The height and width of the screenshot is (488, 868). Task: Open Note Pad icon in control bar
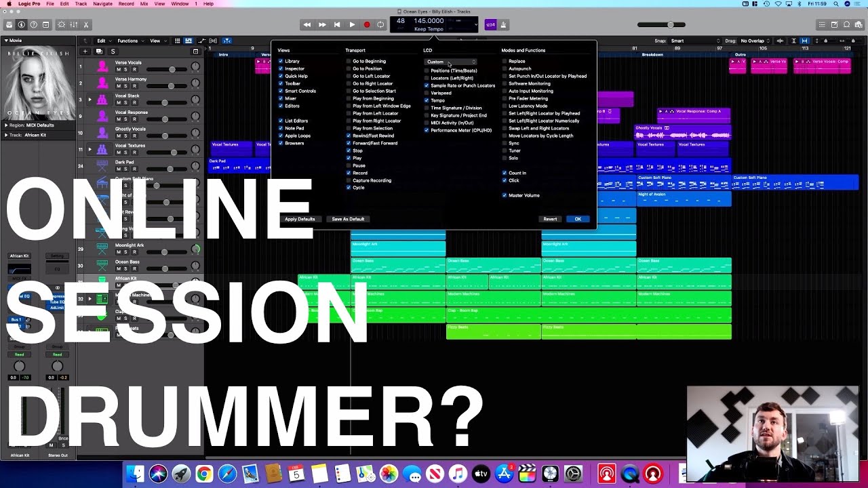(x=834, y=24)
